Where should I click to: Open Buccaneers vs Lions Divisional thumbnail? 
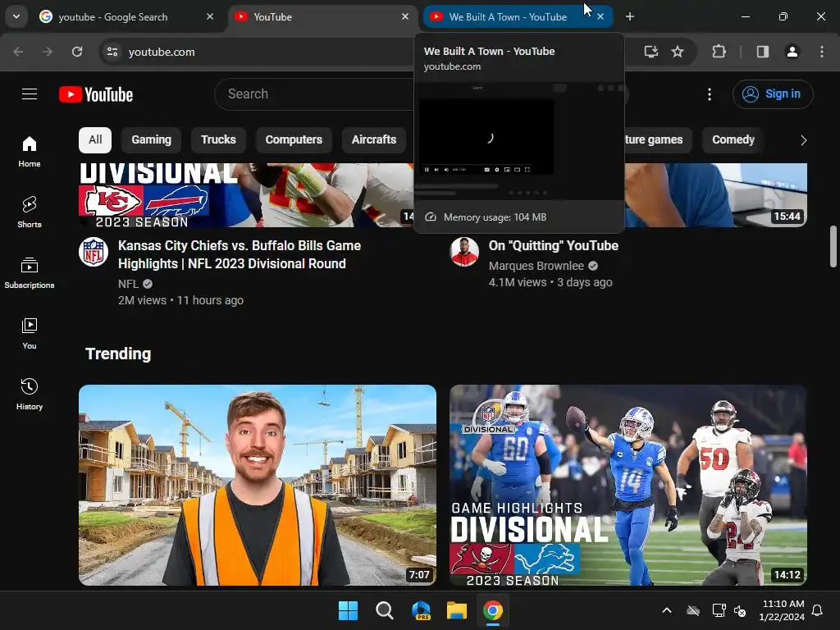pos(628,486)
